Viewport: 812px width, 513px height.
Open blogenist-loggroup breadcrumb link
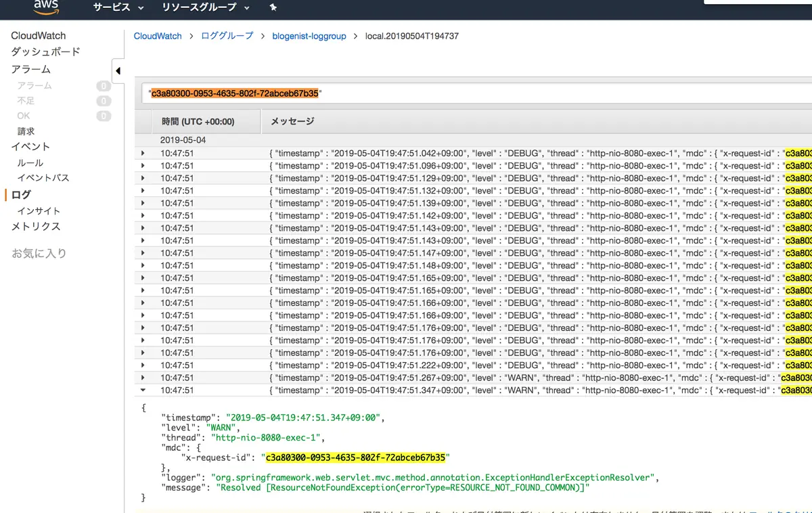coord(309,36)
